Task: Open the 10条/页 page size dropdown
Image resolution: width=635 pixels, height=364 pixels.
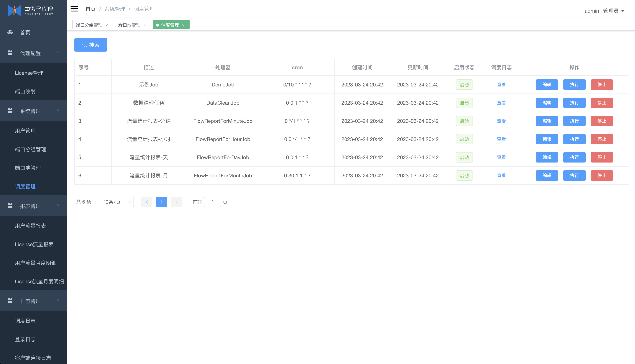Action: [x=115, y=202]
